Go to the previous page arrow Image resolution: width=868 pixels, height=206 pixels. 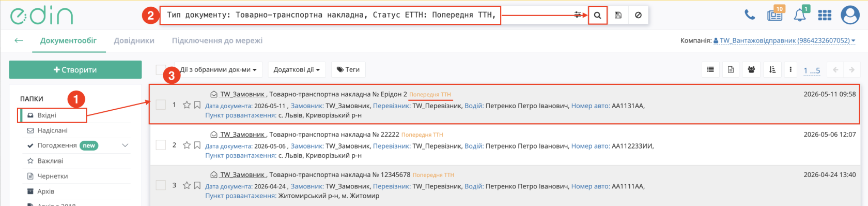[x=835, y=69]
